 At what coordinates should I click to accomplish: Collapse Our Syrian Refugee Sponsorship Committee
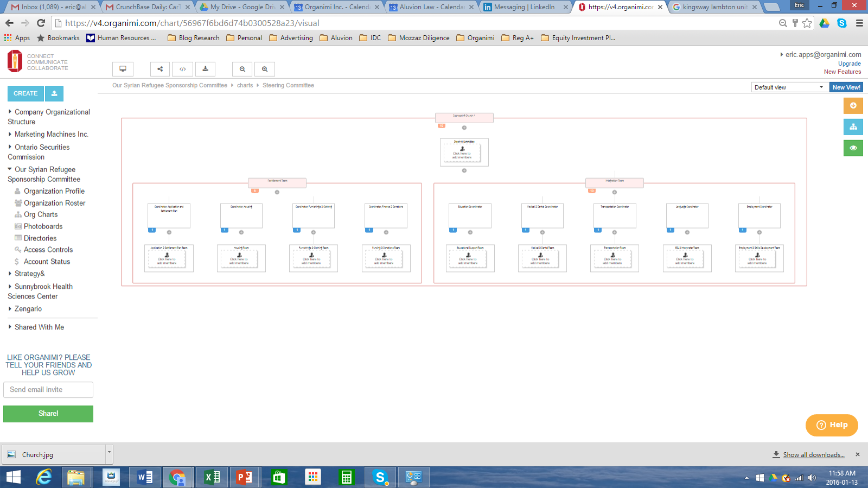10,169
